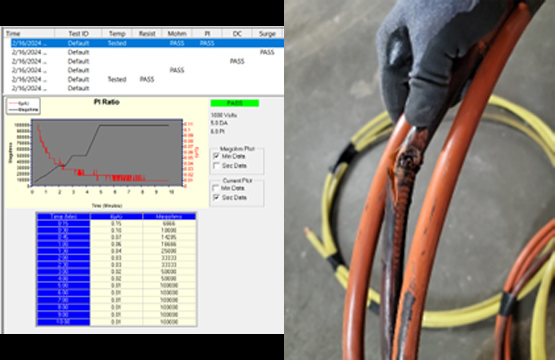Select the highlighted test row with PI PASS
The image size is (555, 360).
[x=147, y=43]
